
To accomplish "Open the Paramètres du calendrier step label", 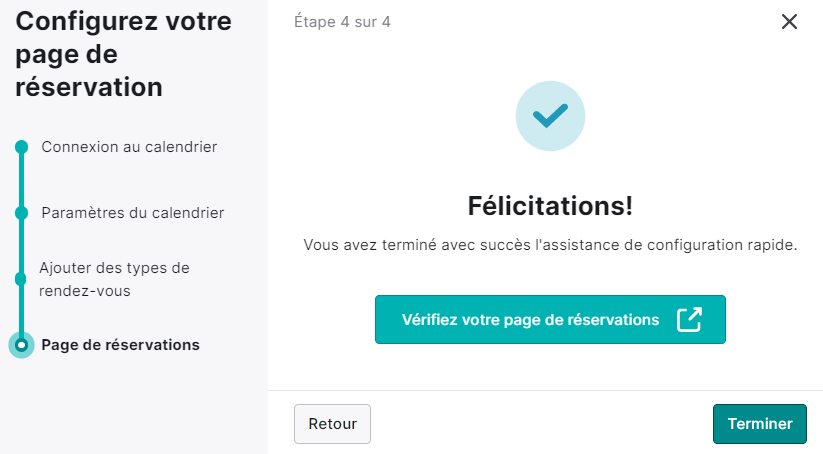I will coord(133,213).
